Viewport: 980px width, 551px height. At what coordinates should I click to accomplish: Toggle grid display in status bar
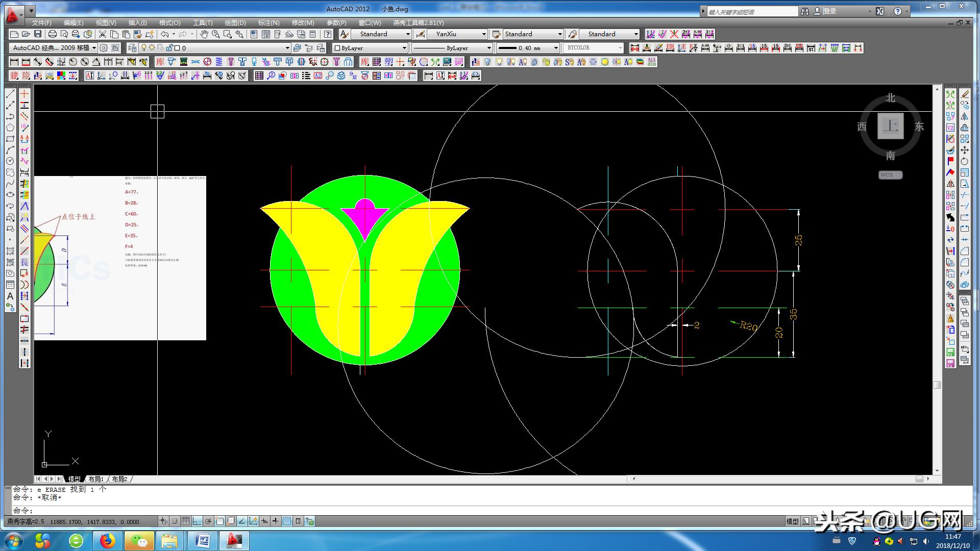[x=186, y=521]
